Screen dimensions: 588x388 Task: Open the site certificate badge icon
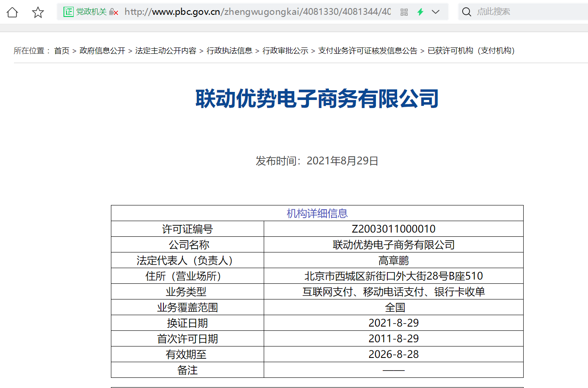[69, 12]
